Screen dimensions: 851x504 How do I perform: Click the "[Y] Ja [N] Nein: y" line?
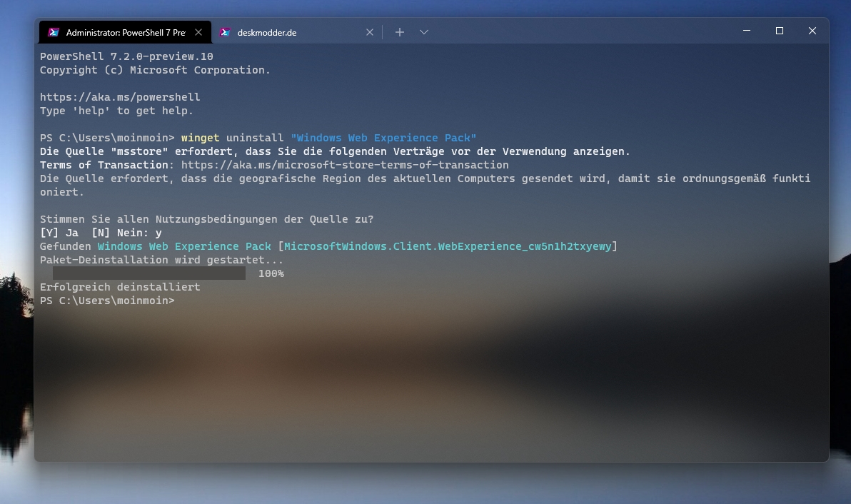click(101, 233)
